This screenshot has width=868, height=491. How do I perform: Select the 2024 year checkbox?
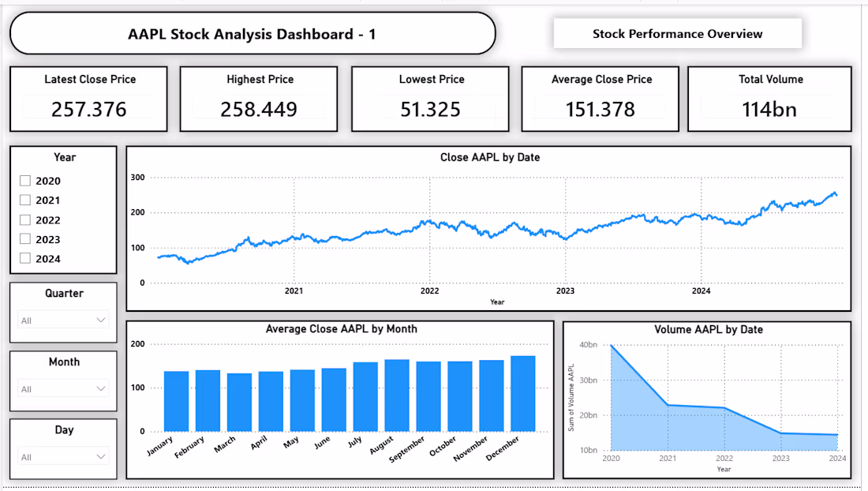[25, 258]
